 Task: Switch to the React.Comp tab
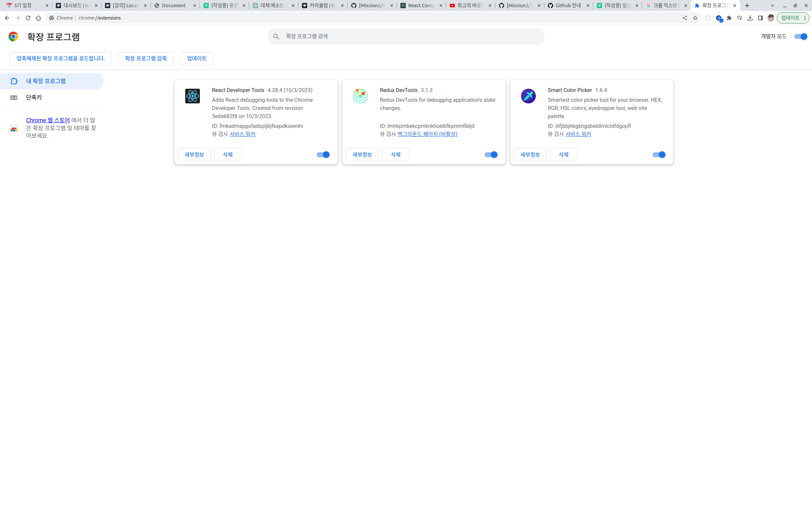(421, 6)
